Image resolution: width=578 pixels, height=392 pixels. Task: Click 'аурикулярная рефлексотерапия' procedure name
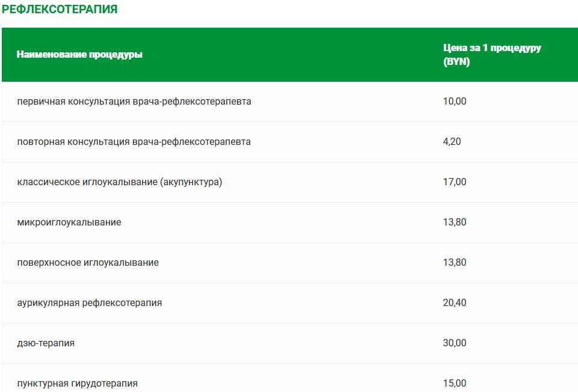90,303
